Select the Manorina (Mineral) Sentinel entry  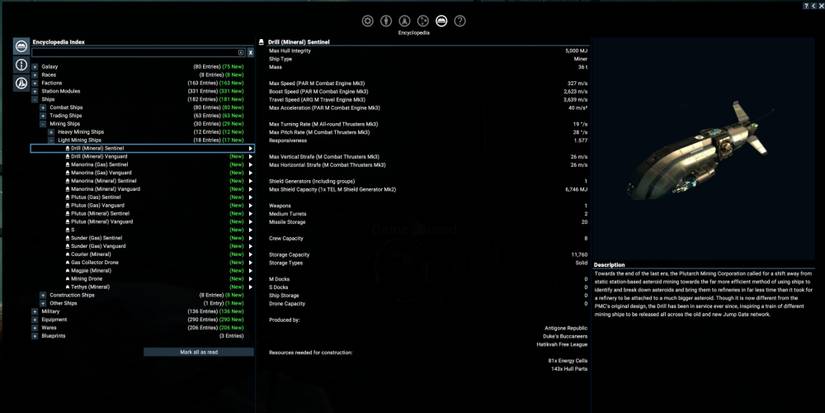pyautogui.click(x=143, y=181)
